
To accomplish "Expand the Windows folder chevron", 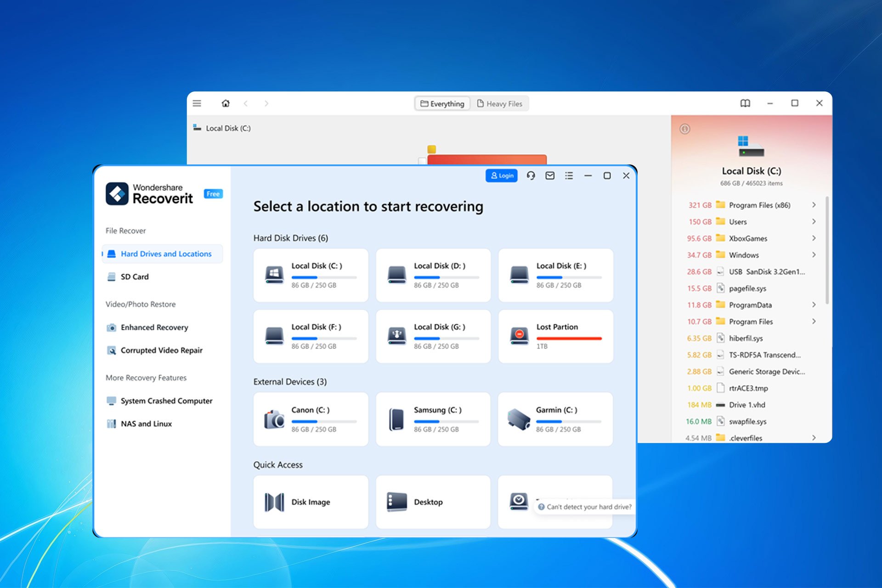I will coord(814,254).
